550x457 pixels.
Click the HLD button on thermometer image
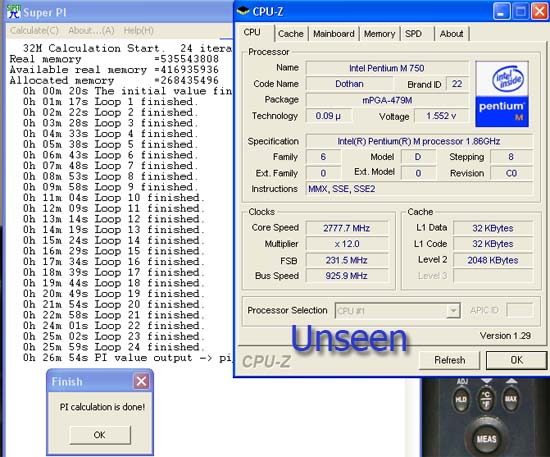click(x=461, y=399)
